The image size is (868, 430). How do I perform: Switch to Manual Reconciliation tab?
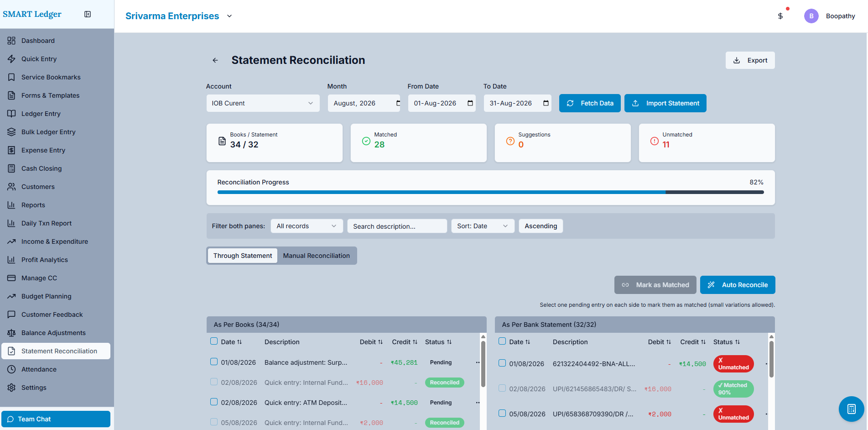coord(317,256)
